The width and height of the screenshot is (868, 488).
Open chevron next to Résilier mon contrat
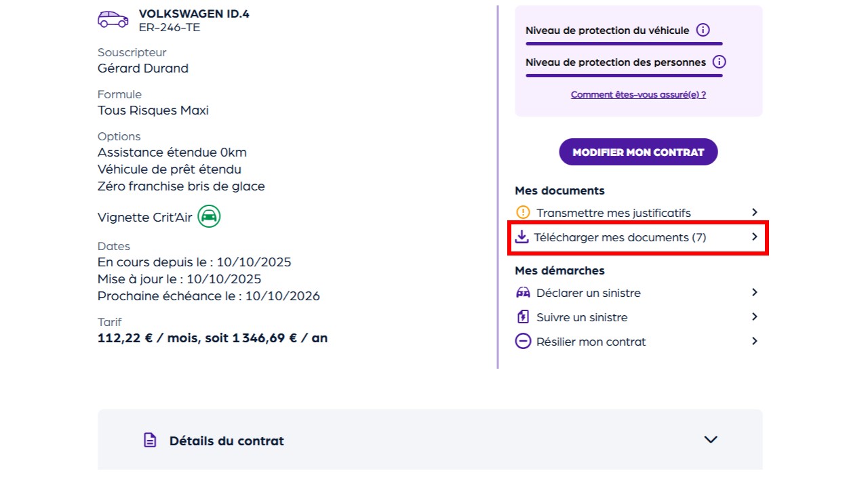[755, 342]
